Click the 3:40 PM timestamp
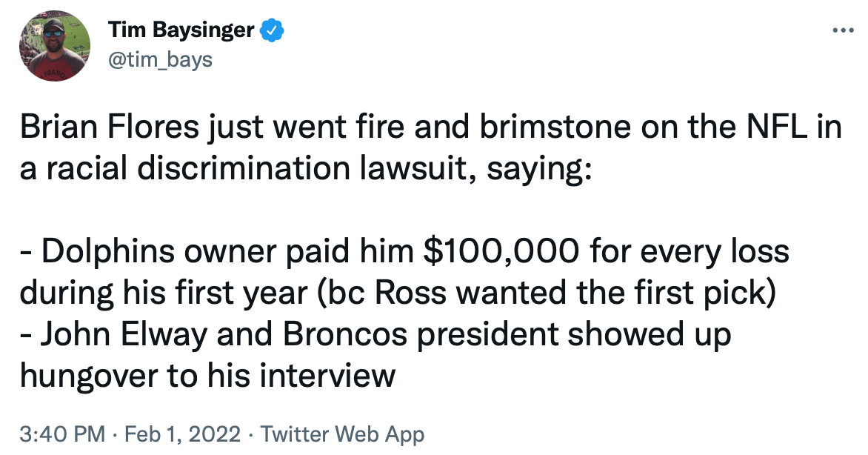The image size is (868, 455). tap(63, 434)
